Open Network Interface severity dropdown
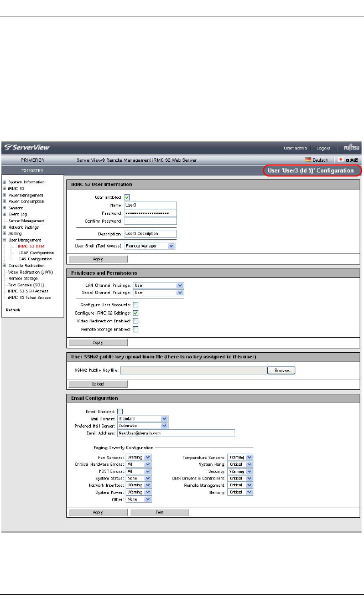 [x=139, y=486]
